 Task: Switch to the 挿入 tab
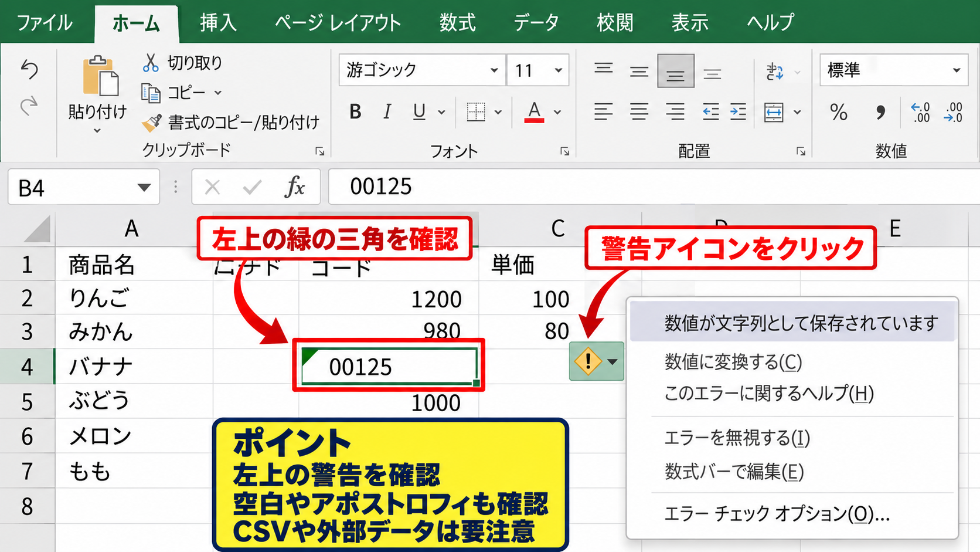point(218,23)
